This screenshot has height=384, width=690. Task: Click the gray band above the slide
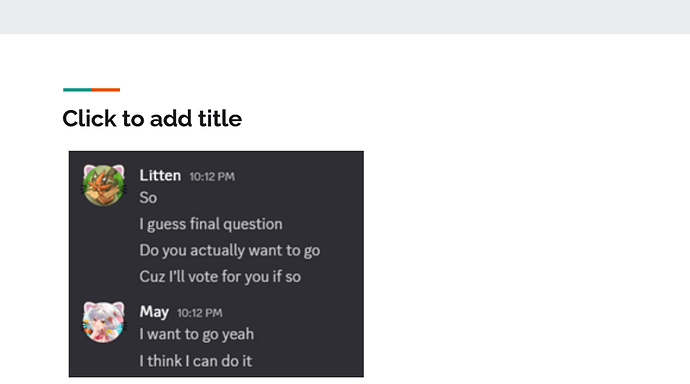pos(345,17)
